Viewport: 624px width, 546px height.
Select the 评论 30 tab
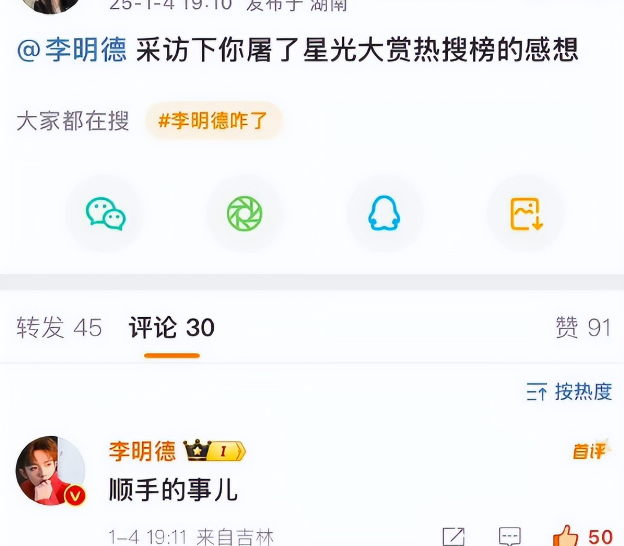[172, 328]
